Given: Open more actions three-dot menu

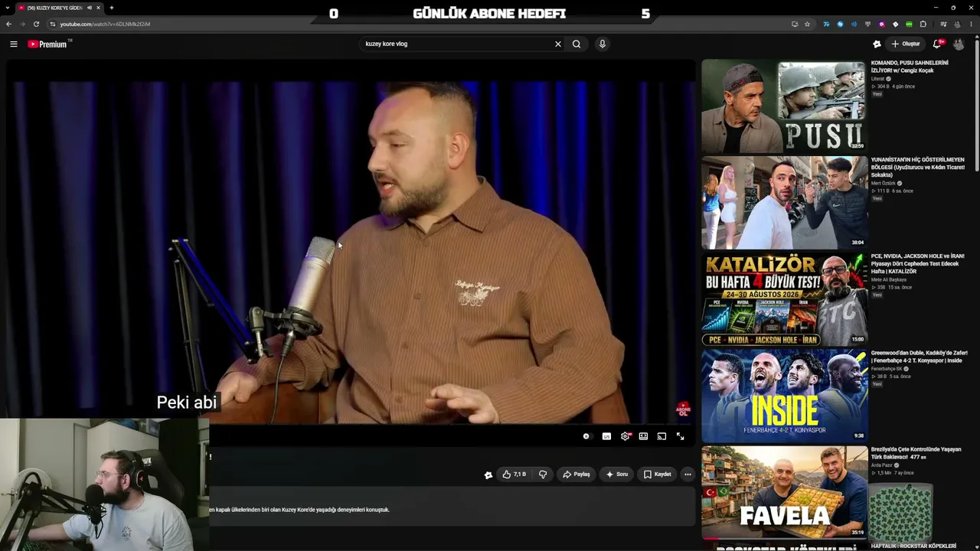Looking at the screenshot, I should (x=688, y=474).
